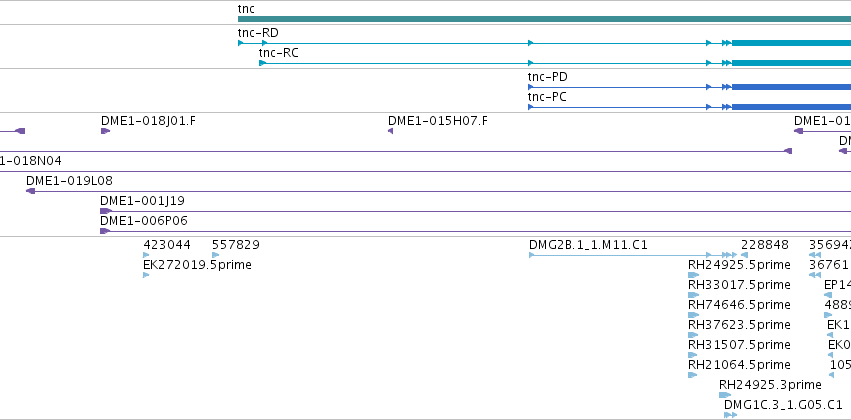Select the thick coding block of tnc-PD
Screen dimensions: 851x420
coord(791,87)
